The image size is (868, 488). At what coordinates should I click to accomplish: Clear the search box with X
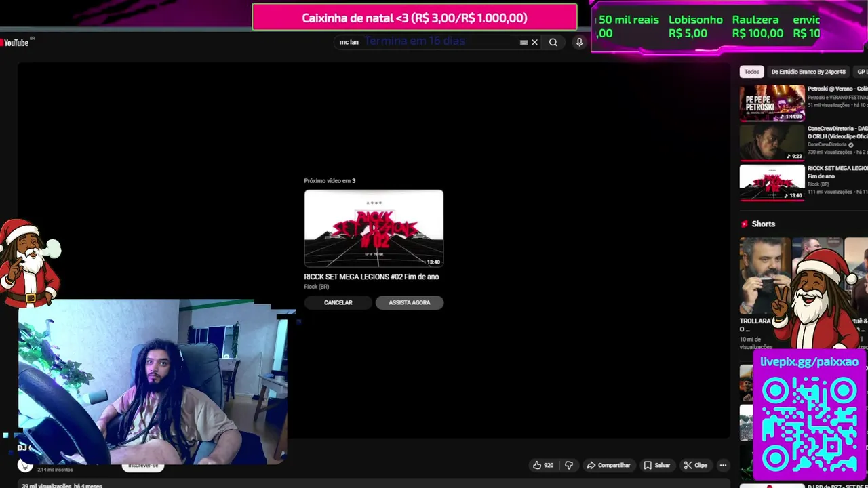(x=534, y=42)
